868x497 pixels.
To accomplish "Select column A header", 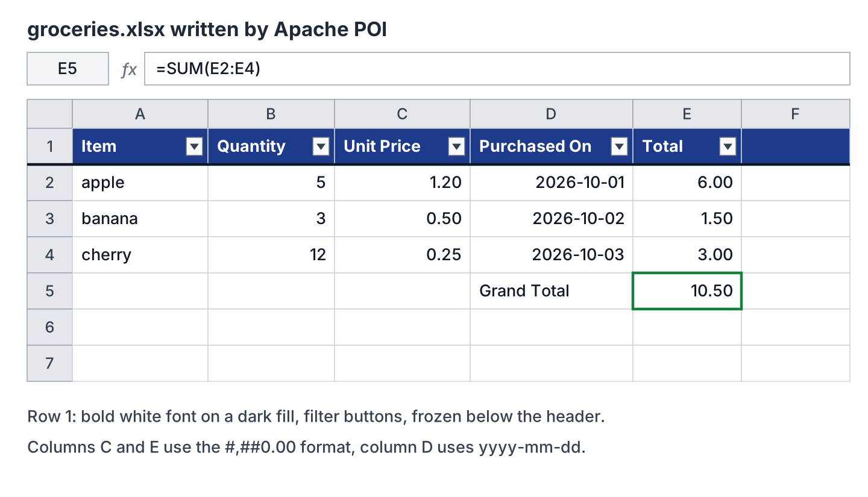I will coord(140,114).
